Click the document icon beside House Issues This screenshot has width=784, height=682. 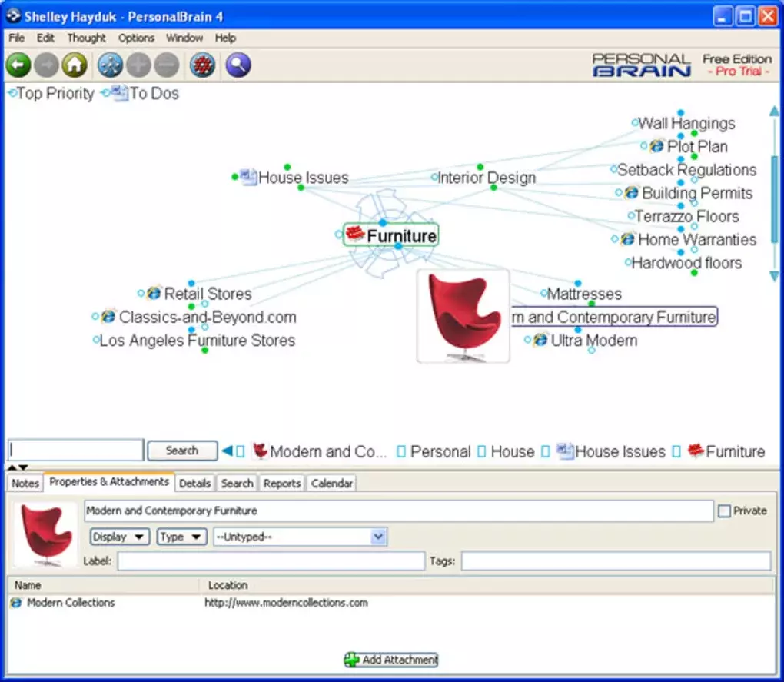(247, 177)
